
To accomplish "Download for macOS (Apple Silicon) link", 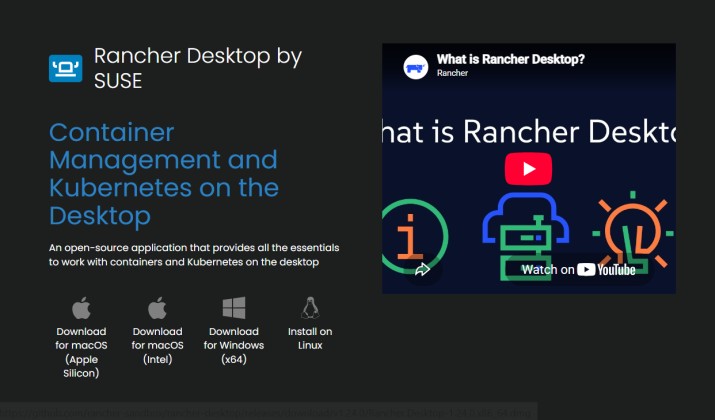I will (81, 352).
